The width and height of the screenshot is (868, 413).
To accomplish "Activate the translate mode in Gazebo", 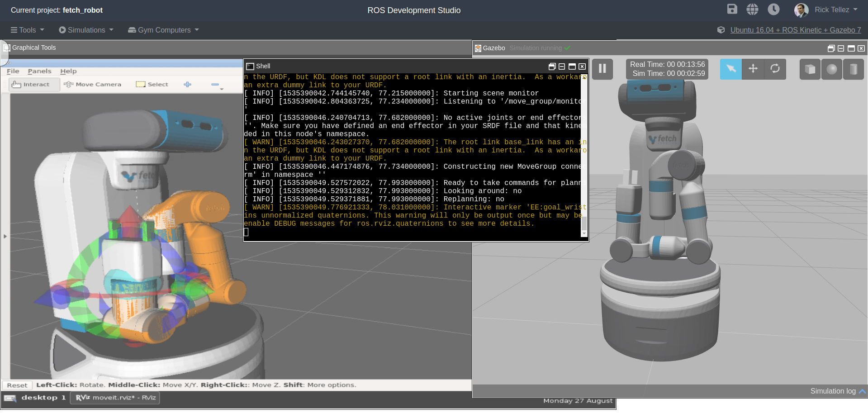I will tap(753, 69).
